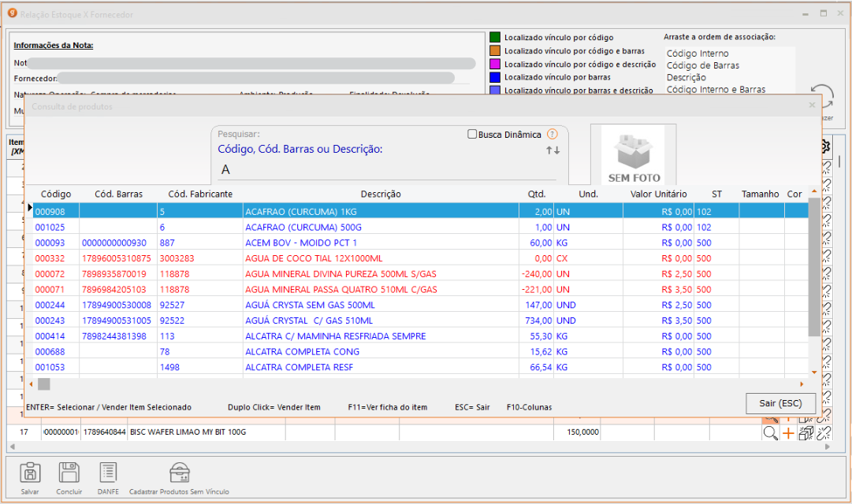The width and height of the screenshot is (852, 504).
Task: Click the Und. column header
Action: tap(589, 194)
